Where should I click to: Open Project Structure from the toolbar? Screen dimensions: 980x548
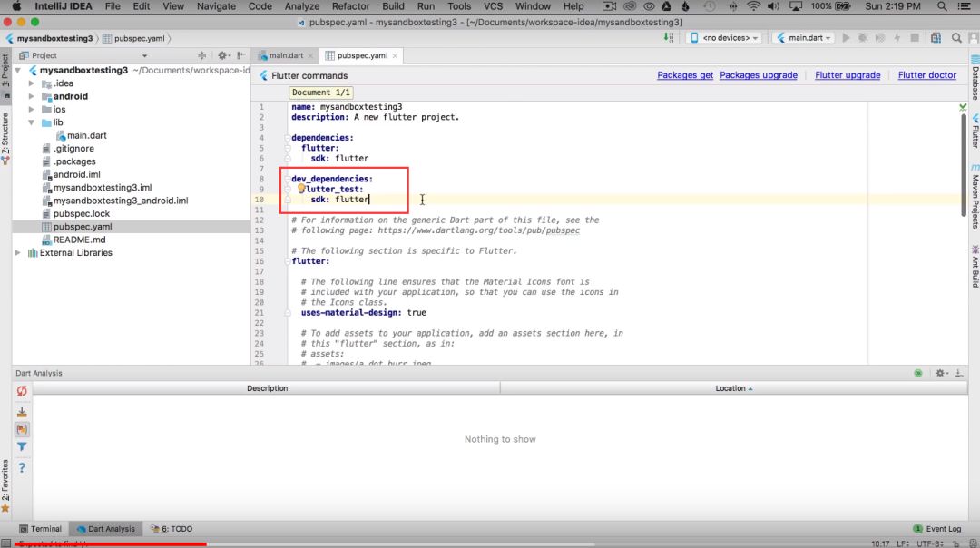point(936,38)
